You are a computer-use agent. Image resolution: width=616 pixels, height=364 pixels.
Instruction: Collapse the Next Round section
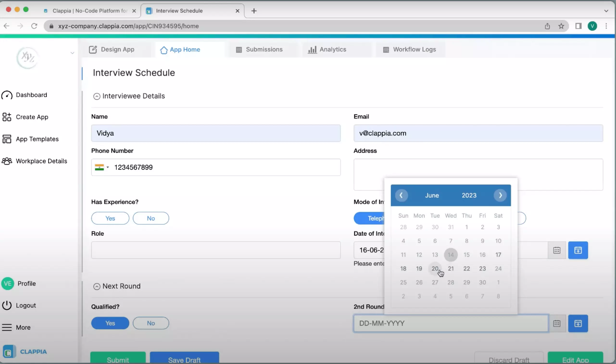(97, 286)
